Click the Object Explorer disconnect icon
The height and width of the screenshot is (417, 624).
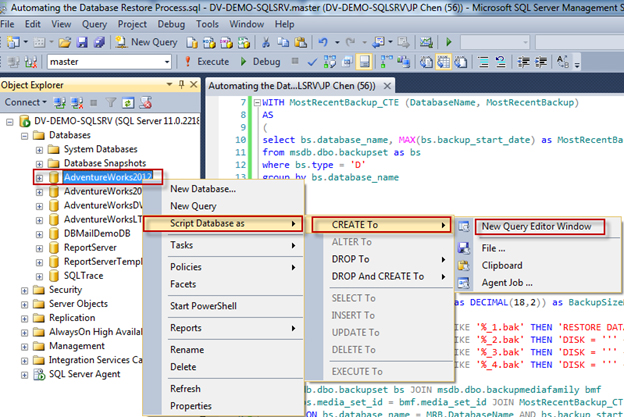tap(77, 103)
